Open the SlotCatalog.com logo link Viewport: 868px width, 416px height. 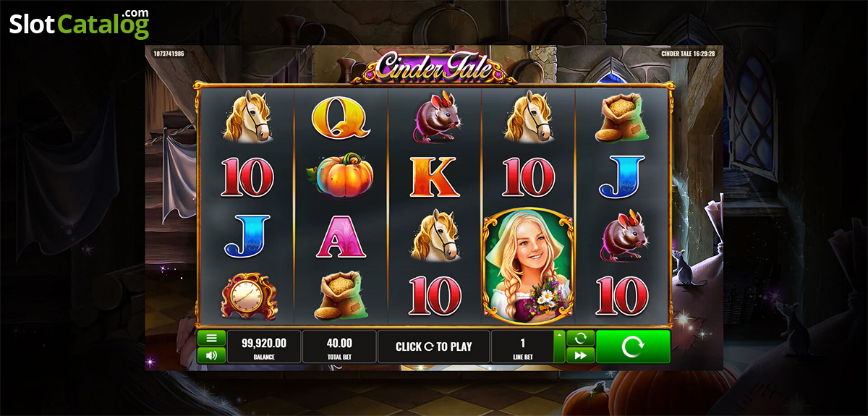click(x=79, y=24)
